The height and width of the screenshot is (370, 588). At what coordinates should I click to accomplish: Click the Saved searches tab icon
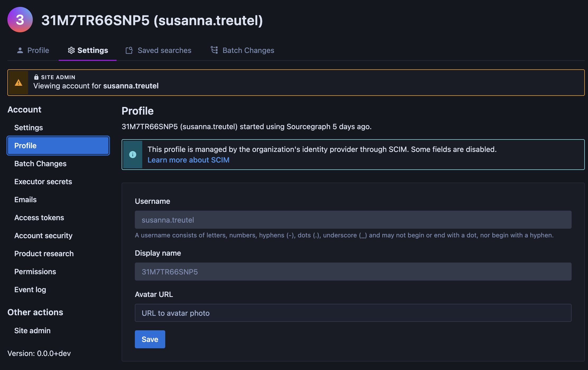129,50
